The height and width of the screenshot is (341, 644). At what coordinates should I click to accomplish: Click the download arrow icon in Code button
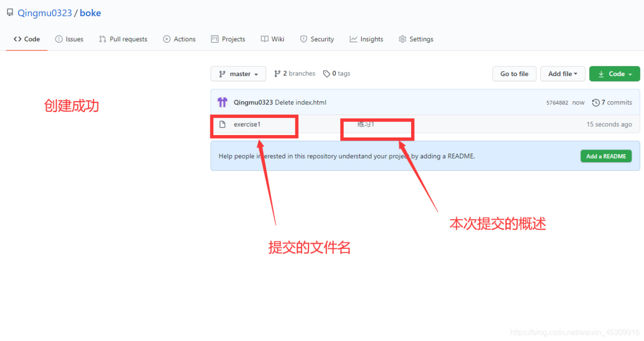tap(601, 74)
